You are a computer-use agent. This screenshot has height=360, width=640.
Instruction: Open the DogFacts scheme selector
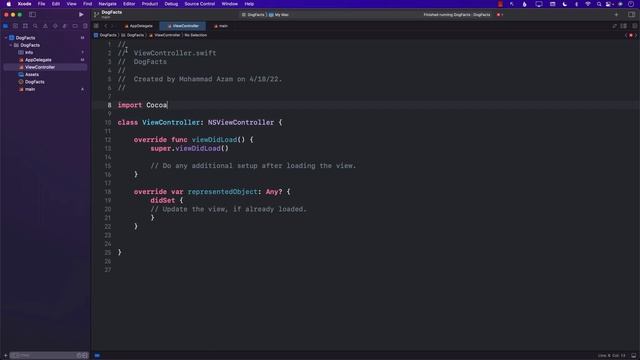[253, 15]
